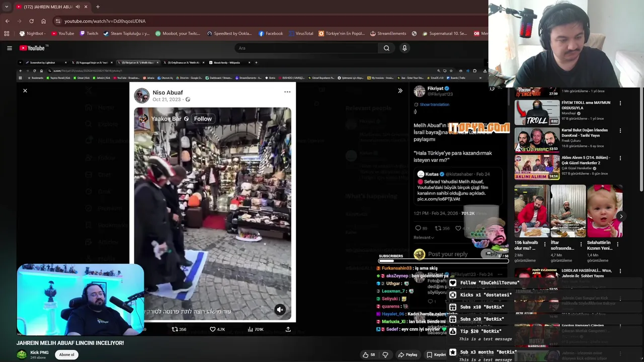This screenshot has height=362, width=644.
Task: Open the Kick PNG channel avatar
Action: pyautogui.click(x=22, y=354)
